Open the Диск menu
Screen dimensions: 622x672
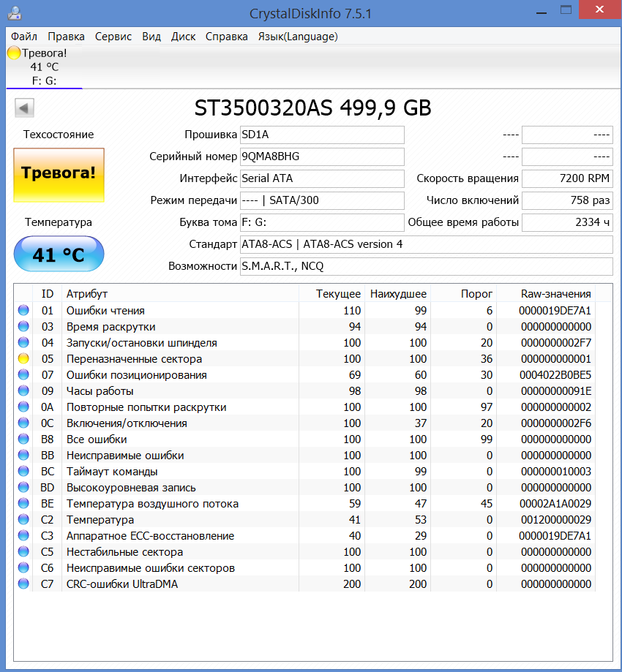tap(183, 37)
